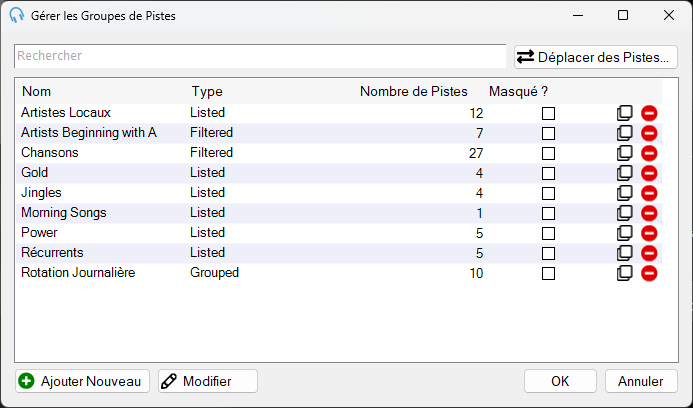693x408 pixels.
Task: Sort by Nombre de Pistes column header
Action: (414, 92)
